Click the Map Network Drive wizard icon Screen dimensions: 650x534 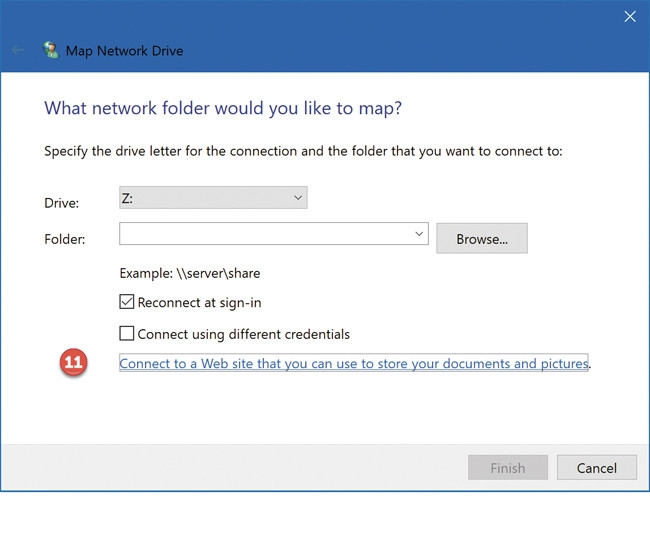tap(50, 50)
